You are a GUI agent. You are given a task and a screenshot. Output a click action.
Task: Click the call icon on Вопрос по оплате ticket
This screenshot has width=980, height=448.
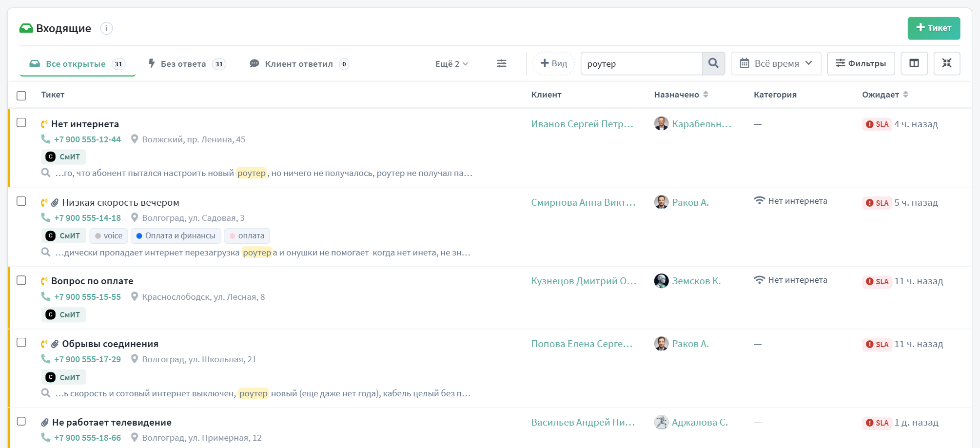(x=44, y=281)
